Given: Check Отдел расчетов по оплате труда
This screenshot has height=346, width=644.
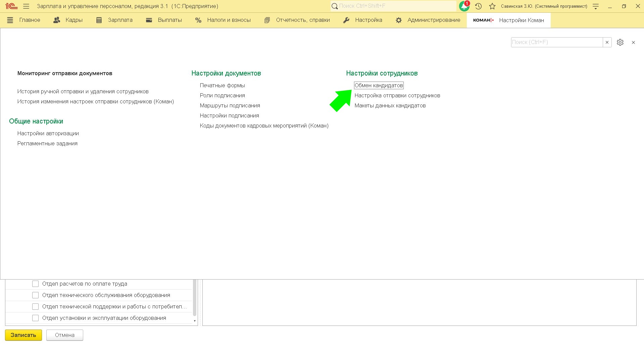Looking at the screenshot, I should [36, 284].
